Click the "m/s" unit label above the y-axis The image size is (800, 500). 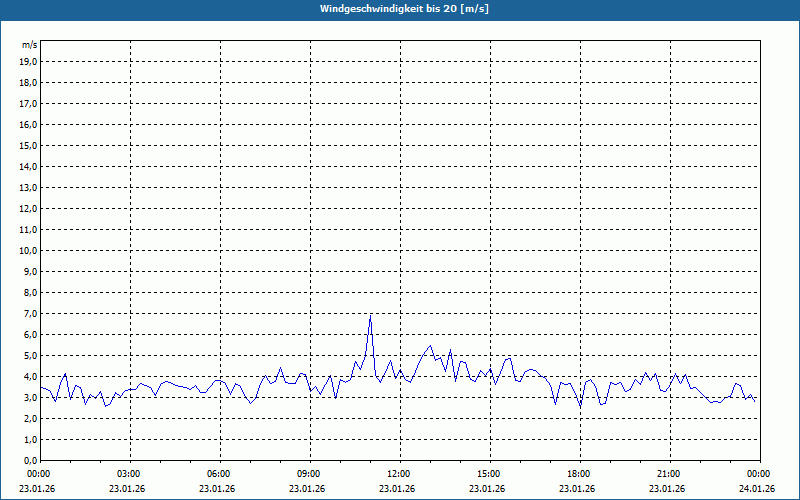pos(30,45)
